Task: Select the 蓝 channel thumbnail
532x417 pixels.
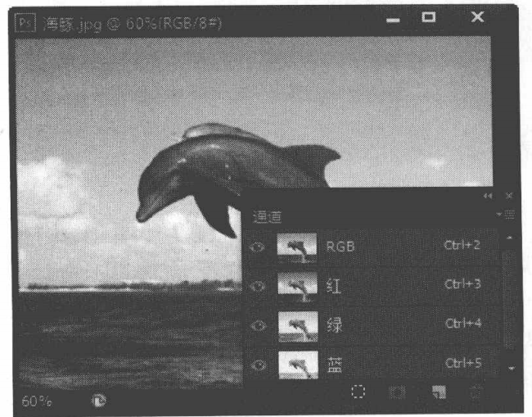Action: point(299,365)
